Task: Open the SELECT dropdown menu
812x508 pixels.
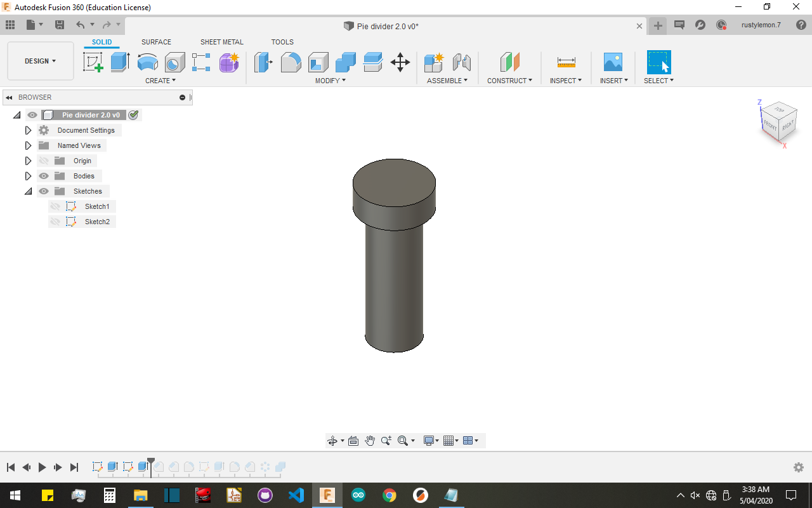Action: pos(658,81)
